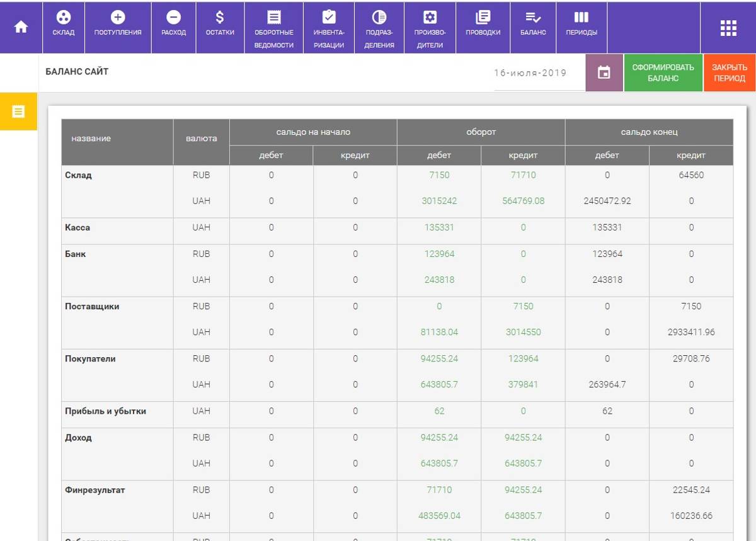The width and height of the screenshot is (756, 541).
Task: Go to the home page icon
Action: pyautogui.click(x=21, y=27)
